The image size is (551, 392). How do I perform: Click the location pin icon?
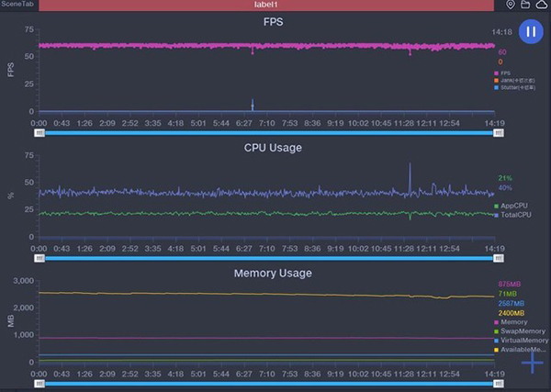512,6
